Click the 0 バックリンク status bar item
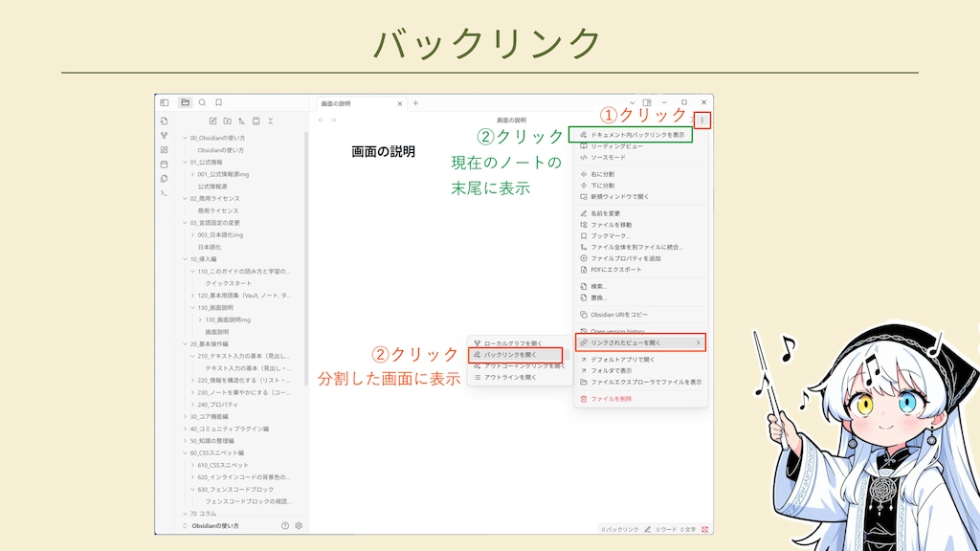The image size is (980, 551). (x=620, y=528)
